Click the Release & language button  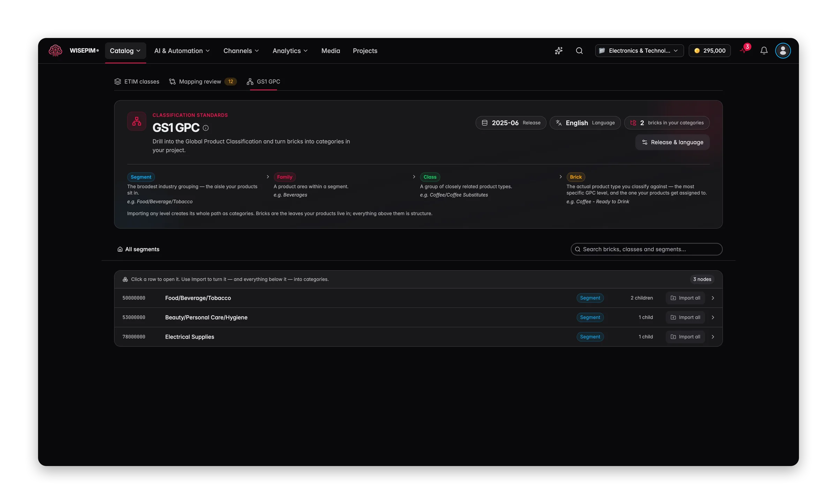[x=672, y=142]
